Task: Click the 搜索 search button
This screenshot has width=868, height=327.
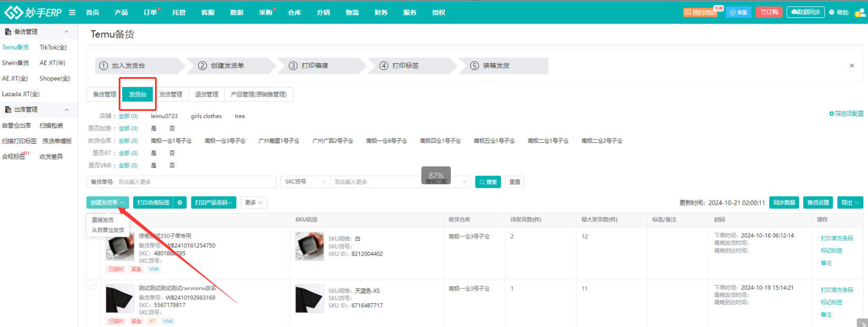Action: pyautogui.click(x=488, y=182)
